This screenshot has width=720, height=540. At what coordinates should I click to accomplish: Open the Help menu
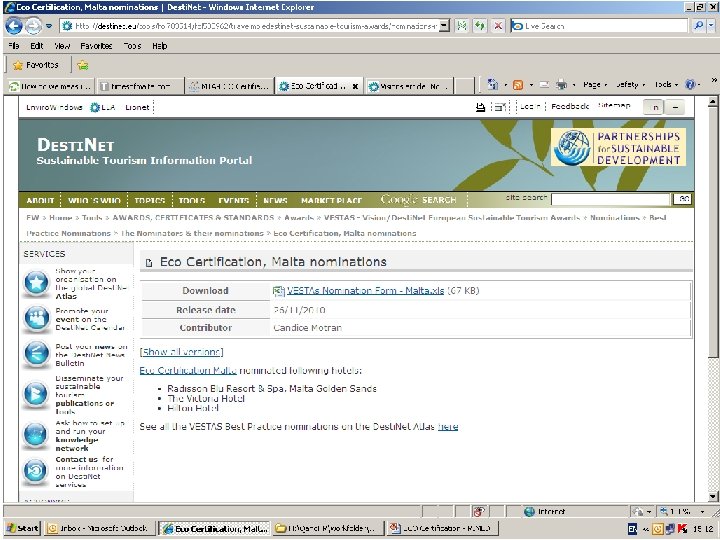click(x=160, y=46)
